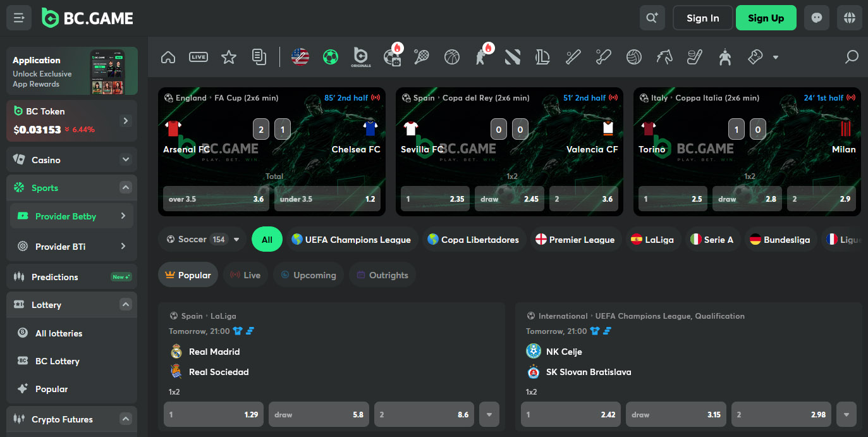Screen dimensions: 868x437
Task: Expand the Casino section chevron
Action: tap(126, 160)
